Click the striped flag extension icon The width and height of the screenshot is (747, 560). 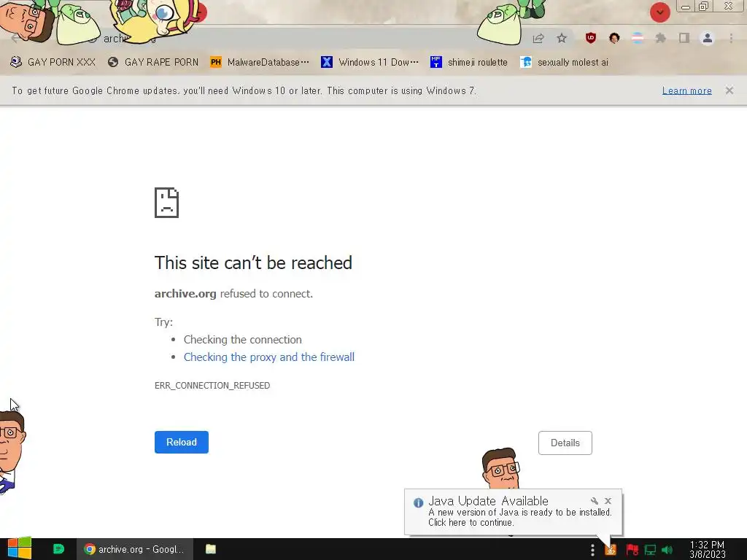(638, 38)
